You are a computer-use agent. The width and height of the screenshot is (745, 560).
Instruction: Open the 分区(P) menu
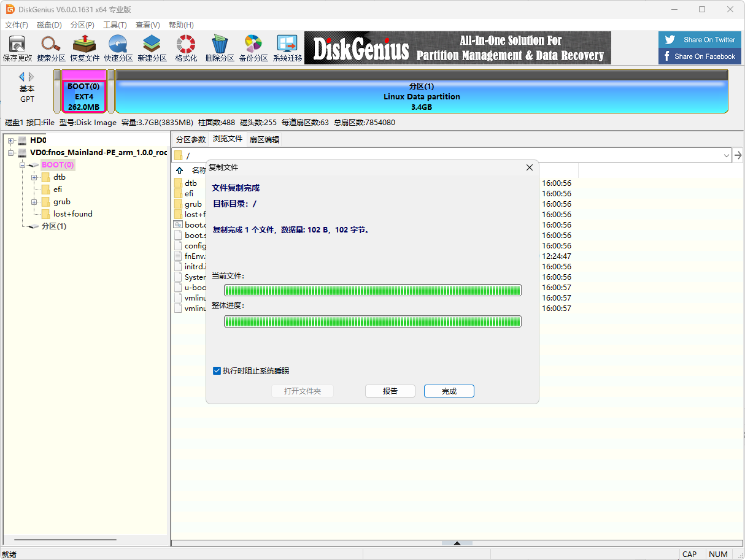[82, 25]
